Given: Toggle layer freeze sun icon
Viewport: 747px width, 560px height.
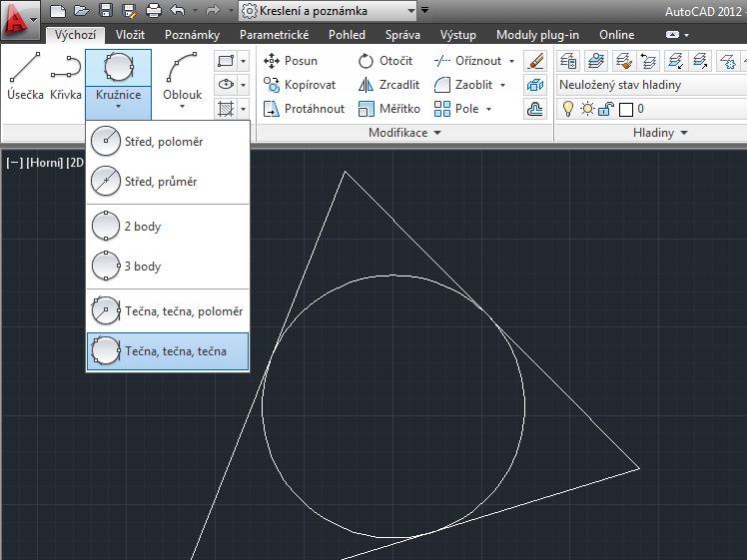Looking at the screenshot, I should 586,109.
